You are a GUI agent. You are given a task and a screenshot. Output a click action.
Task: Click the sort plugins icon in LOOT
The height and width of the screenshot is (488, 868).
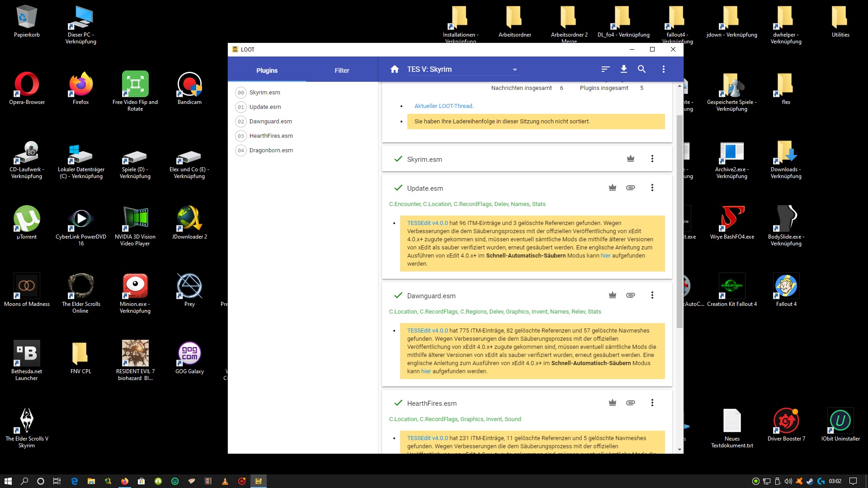click(x=605, y=69)
